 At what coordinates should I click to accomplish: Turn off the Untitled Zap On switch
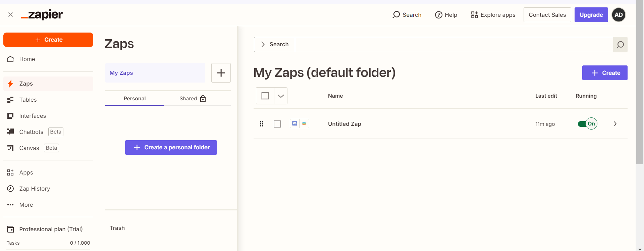coord(587,124)
